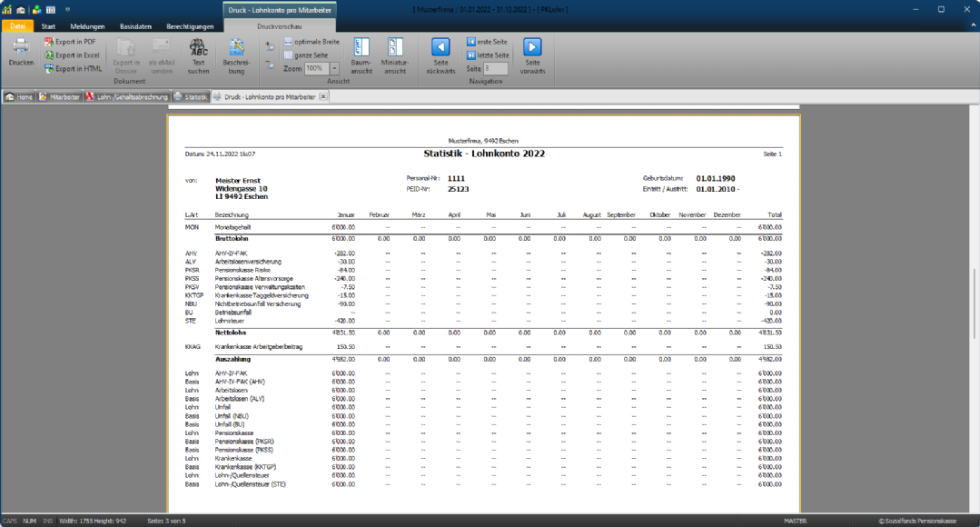Toggle the Miniaturansicht thumbnail view
980x527 pixels.
395,53
